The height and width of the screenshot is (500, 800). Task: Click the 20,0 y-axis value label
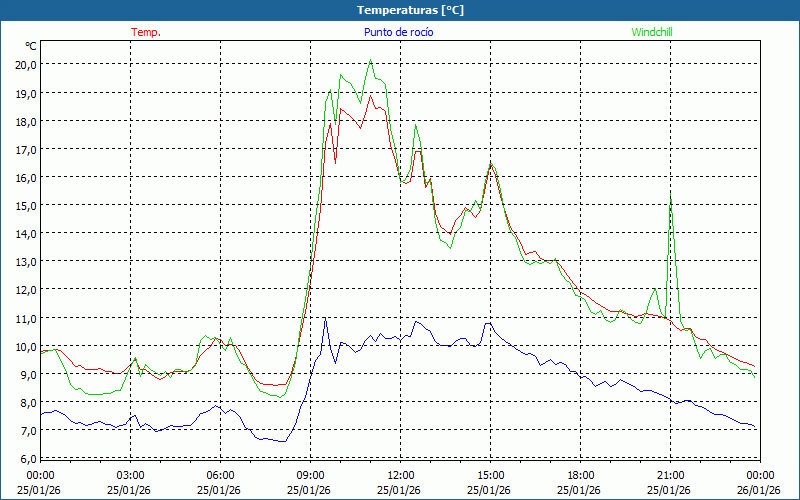point(26,64)
